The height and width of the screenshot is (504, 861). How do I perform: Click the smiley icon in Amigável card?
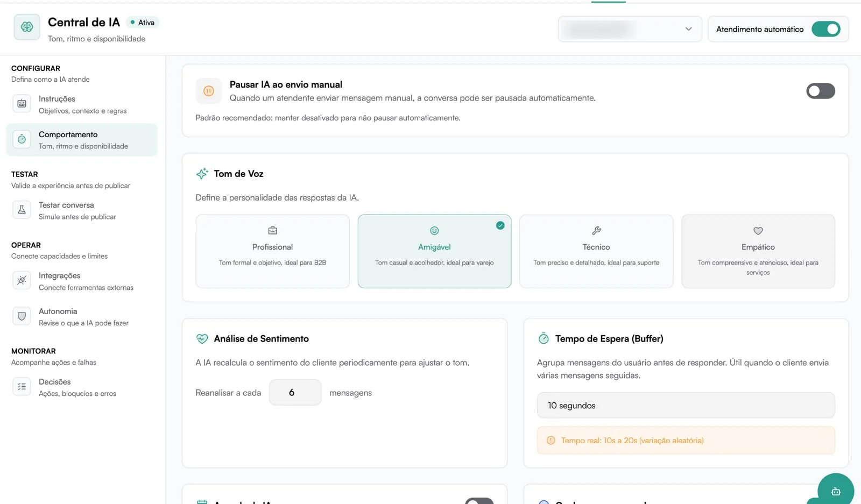point(434,231)
